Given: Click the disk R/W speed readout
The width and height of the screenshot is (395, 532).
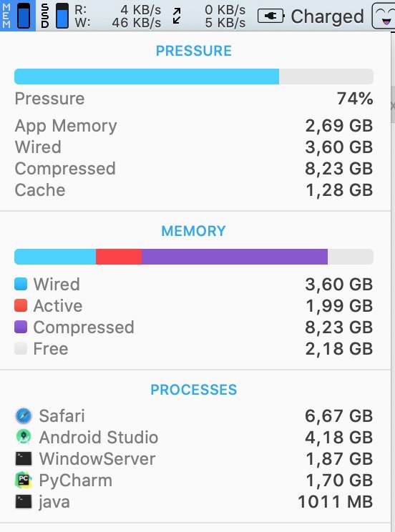Looking at the screenshot, I should coord(118,16).
